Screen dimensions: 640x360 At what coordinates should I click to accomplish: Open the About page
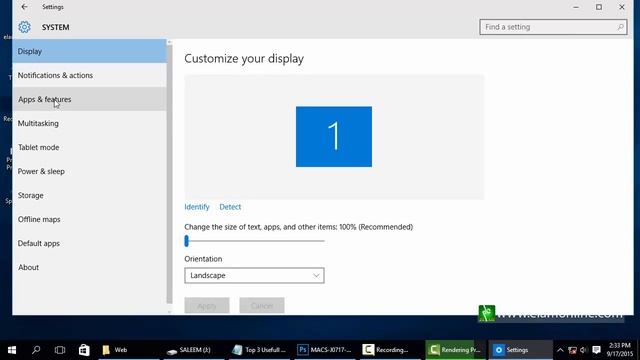click(89, 267)
